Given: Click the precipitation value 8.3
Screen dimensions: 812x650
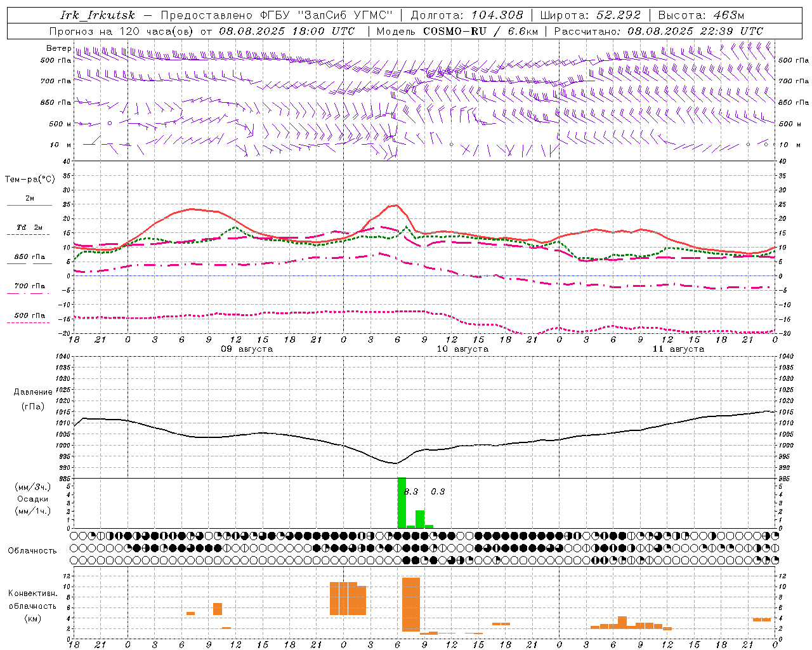Looking at the screenshot, I should [411, 492].
